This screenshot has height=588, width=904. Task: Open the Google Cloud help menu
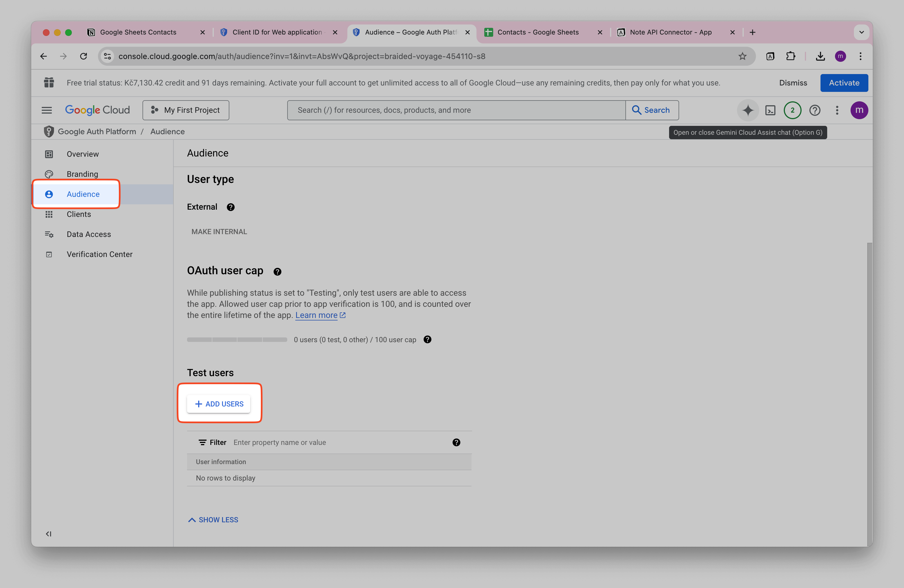coord(815,110)
